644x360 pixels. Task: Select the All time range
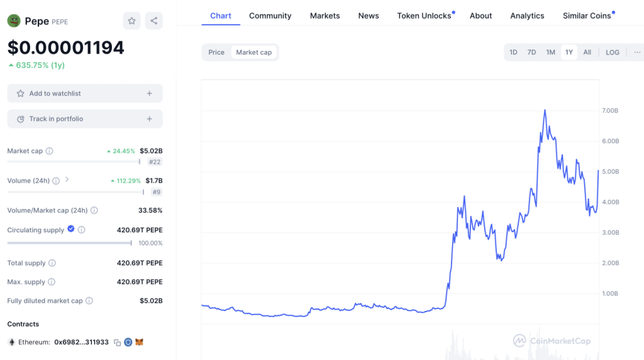587,52
